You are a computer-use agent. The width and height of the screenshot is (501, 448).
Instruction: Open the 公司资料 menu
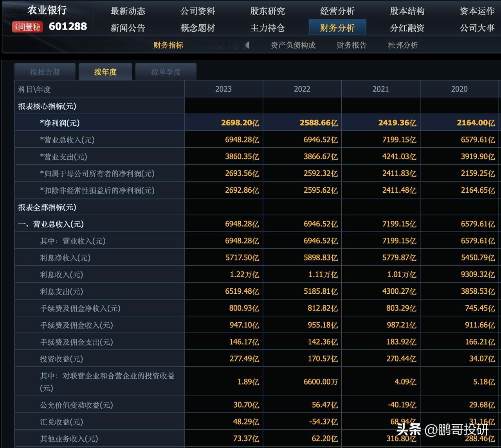[x=198, y=11]
